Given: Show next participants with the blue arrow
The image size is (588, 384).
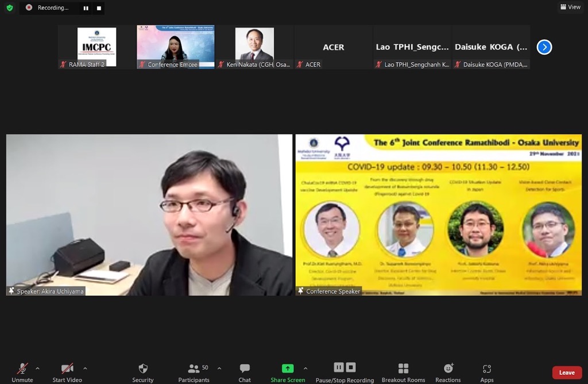Looking at the screenshot, I should click(x=544, y=47).
